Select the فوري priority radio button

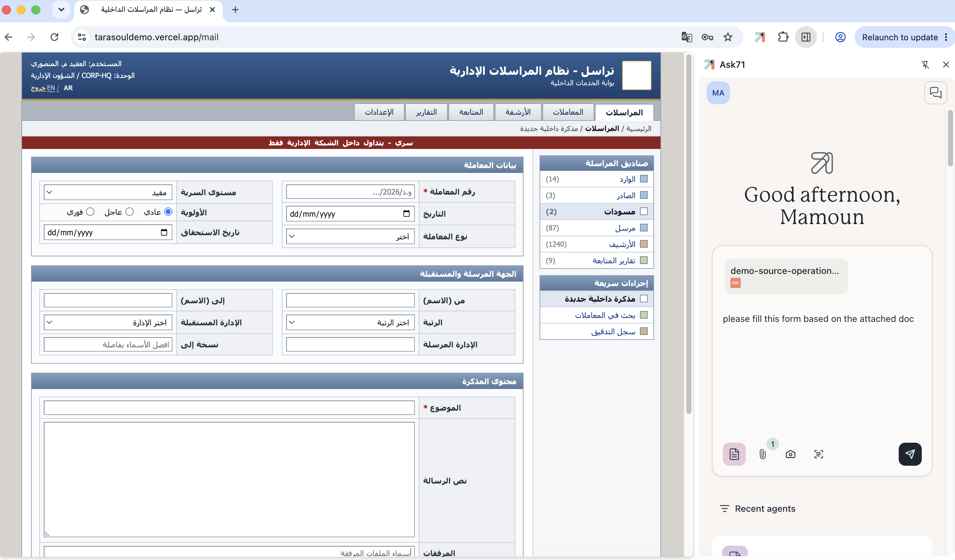click(x=90, y=212)
